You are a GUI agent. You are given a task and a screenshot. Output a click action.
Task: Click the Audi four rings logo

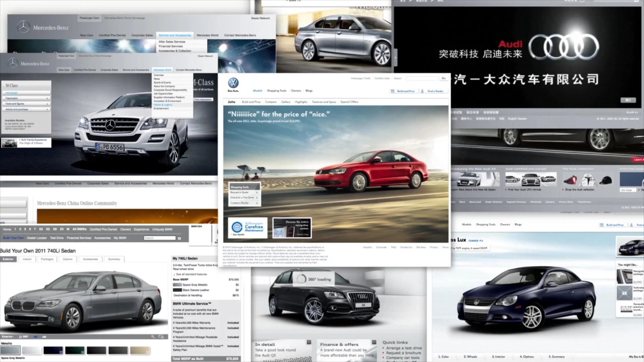click(563, 47)
